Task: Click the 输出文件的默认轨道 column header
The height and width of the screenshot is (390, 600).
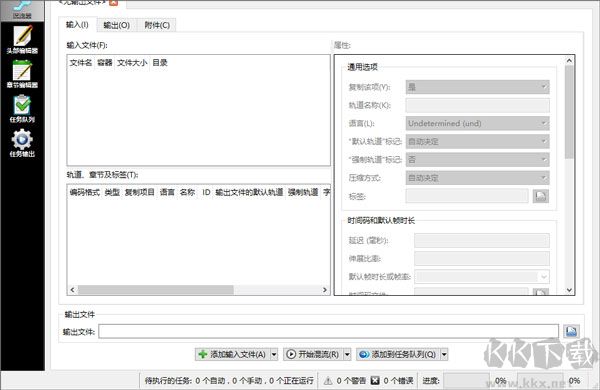Action: pyautogui.click(x=249, y=192)
